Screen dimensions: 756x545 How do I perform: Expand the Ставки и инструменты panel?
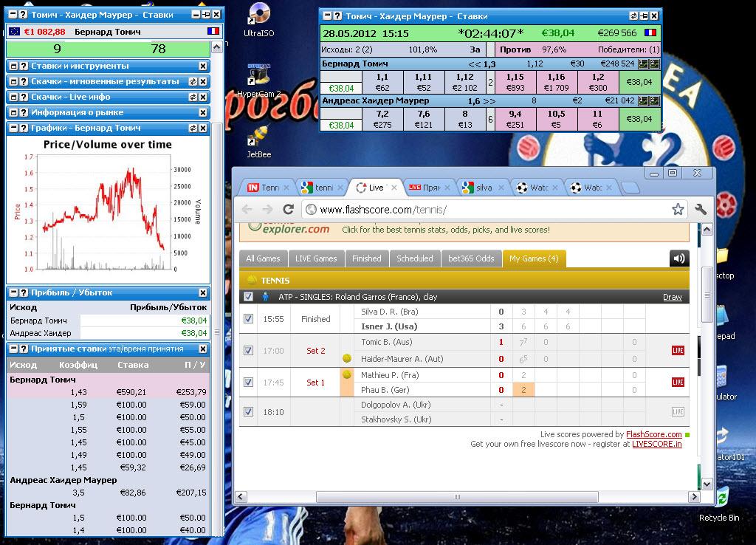coord(13,66)
